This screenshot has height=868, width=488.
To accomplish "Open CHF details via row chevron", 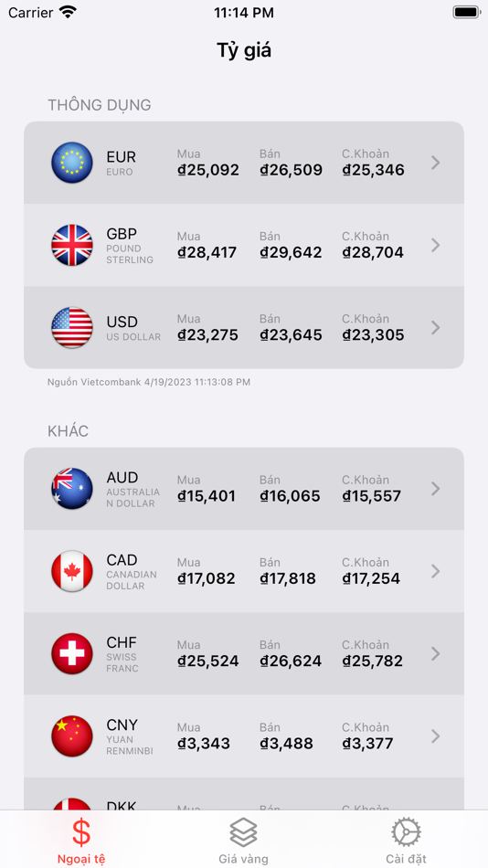I will [x=435, y=654].
